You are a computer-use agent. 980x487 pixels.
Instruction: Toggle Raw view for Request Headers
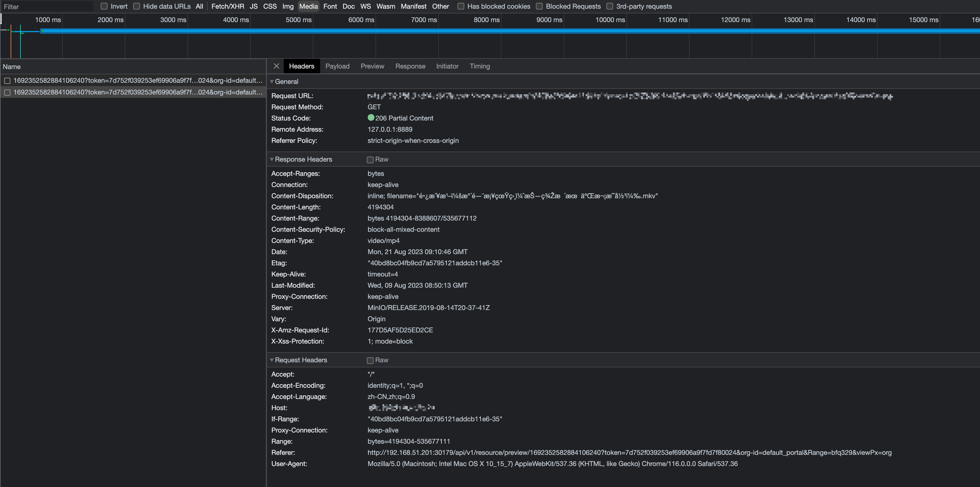[x=370, y=360]
